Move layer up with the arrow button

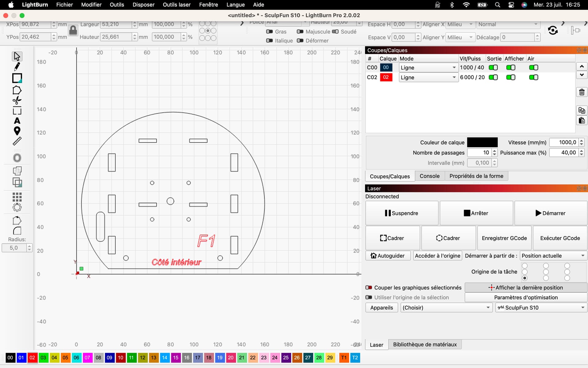tap(582, 66)
